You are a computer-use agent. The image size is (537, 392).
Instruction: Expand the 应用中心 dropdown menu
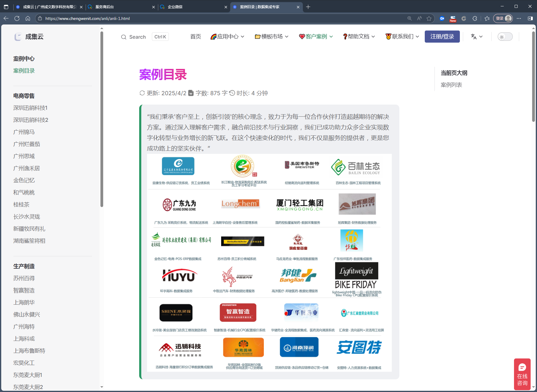click(x=227, y=37)
